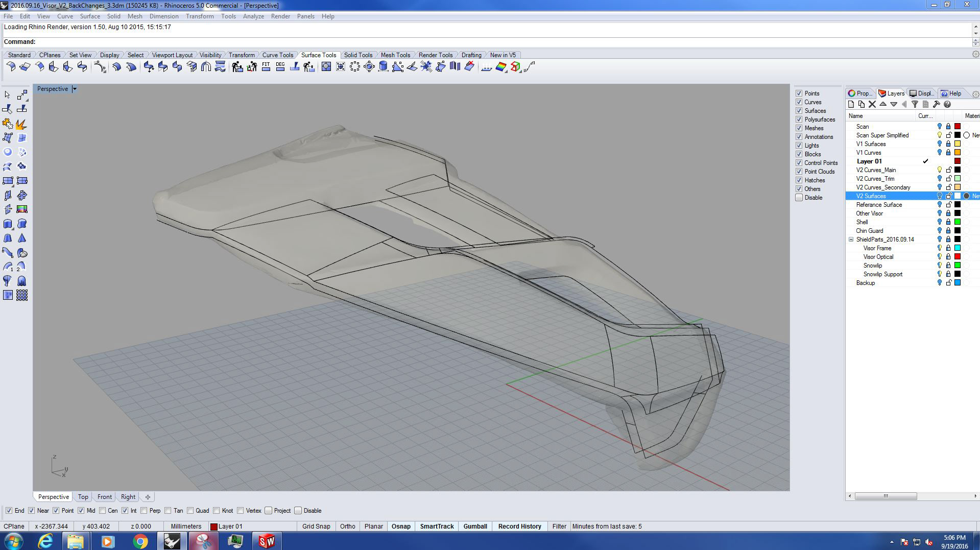This screenshot has height=550, width=980.
Task: Click the DEG change degree icon
Action: (x=280, y=67)
